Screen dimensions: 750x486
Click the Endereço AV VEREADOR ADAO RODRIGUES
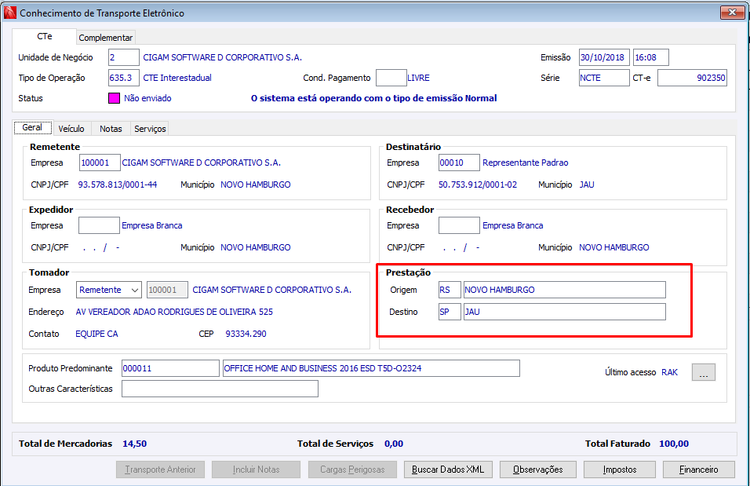pos(174,312)
